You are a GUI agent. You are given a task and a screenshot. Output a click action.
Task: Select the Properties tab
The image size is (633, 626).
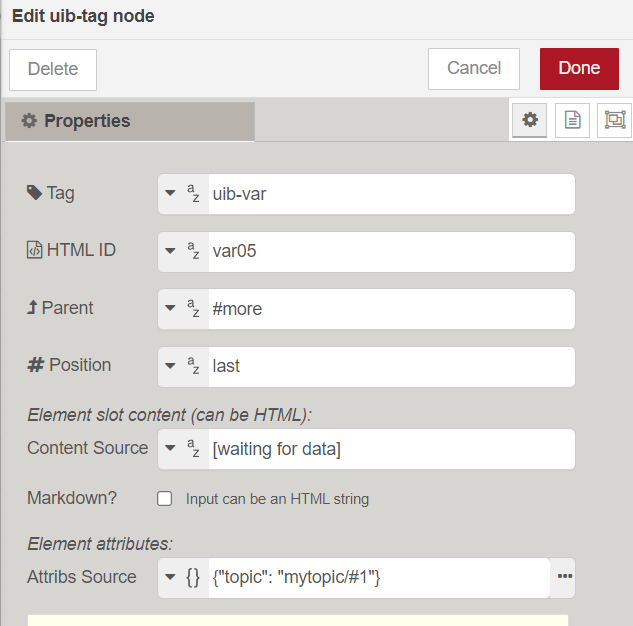pyautogui.click(x=130, y=121)
